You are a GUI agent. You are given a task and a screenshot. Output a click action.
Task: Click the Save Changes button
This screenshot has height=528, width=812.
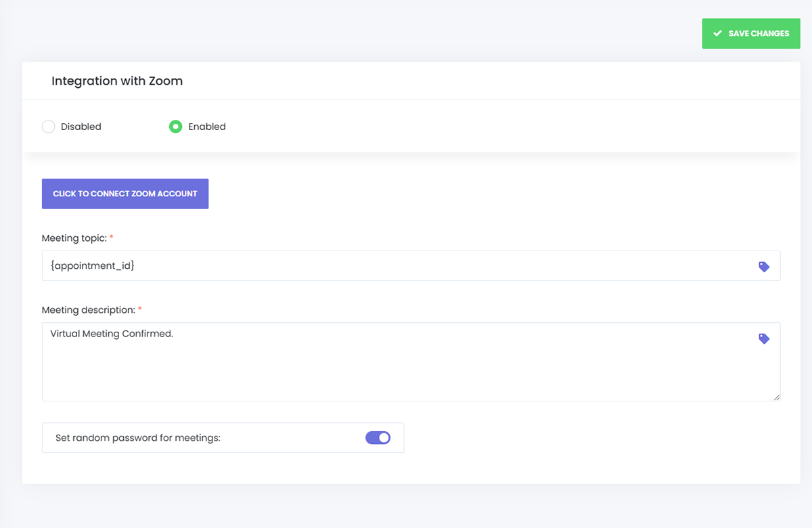pos(751,33)
